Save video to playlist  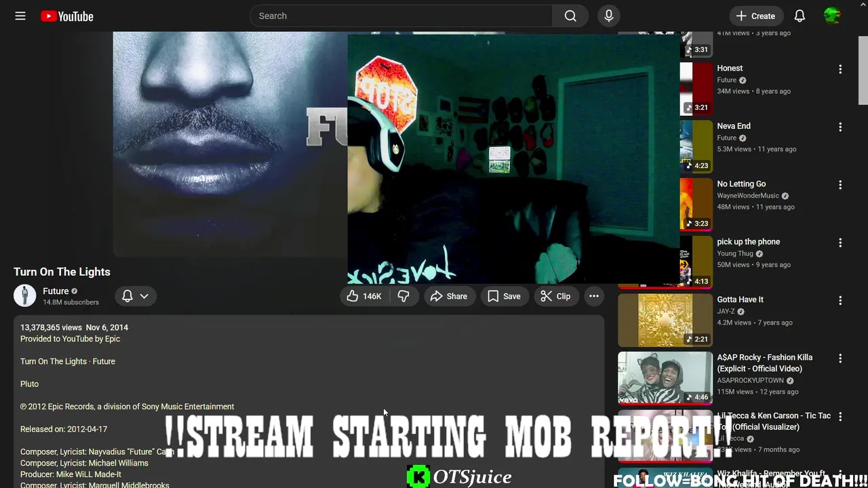504,296
